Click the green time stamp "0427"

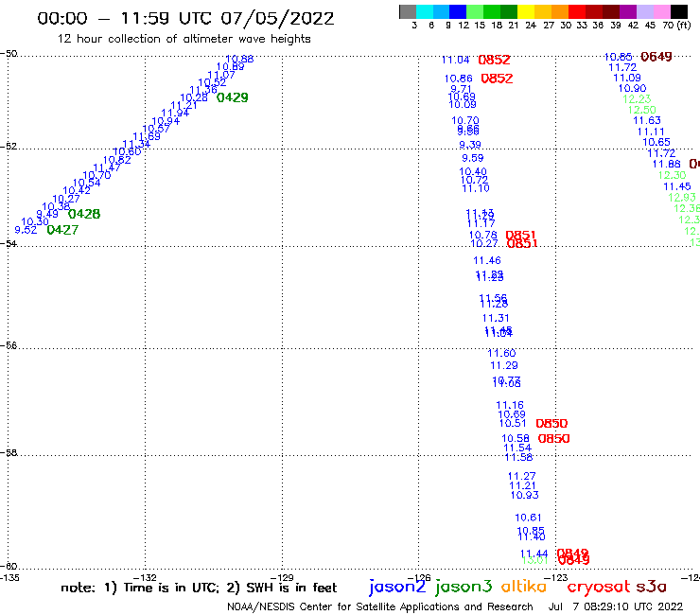point(62,230)
